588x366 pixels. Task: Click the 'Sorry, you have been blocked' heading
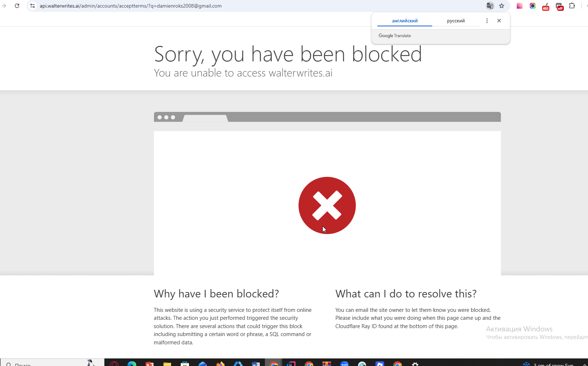288,54
